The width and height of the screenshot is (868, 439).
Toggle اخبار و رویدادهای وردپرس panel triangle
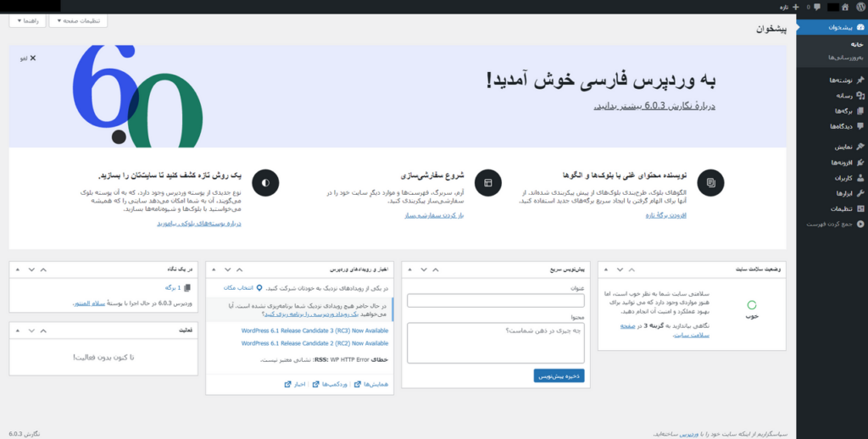[x=214, y=269]
